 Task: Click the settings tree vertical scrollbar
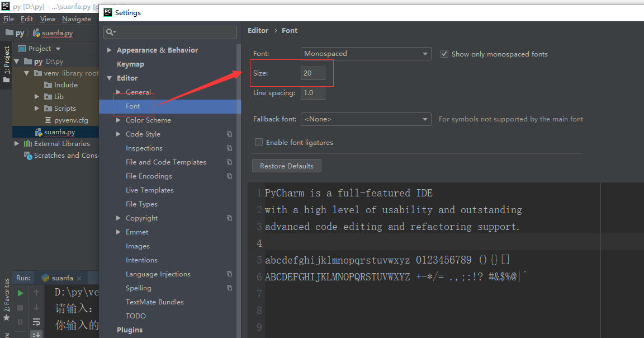(x=239, y=191)
